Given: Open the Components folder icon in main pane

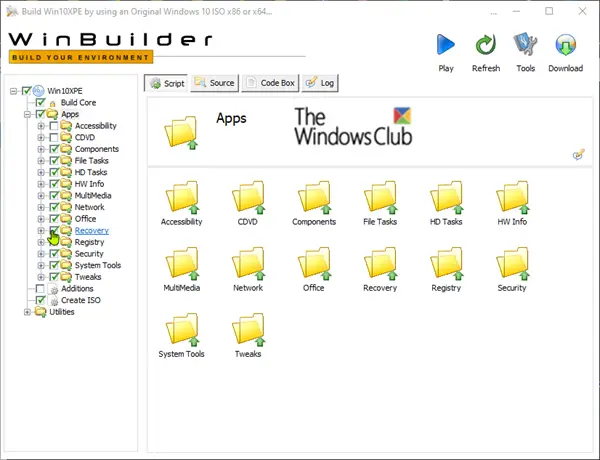Looking at the screenshot, I should tap(315, 197).
